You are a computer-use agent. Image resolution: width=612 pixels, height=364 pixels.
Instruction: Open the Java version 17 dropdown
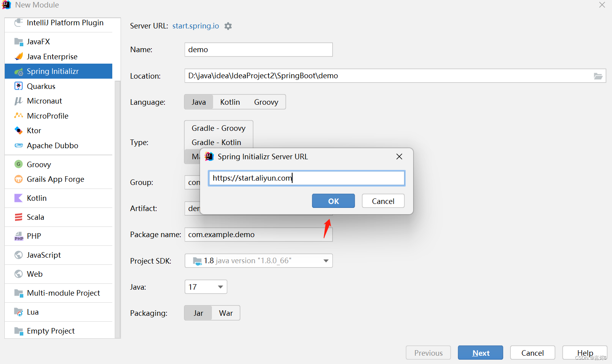(x=206, y=287)
